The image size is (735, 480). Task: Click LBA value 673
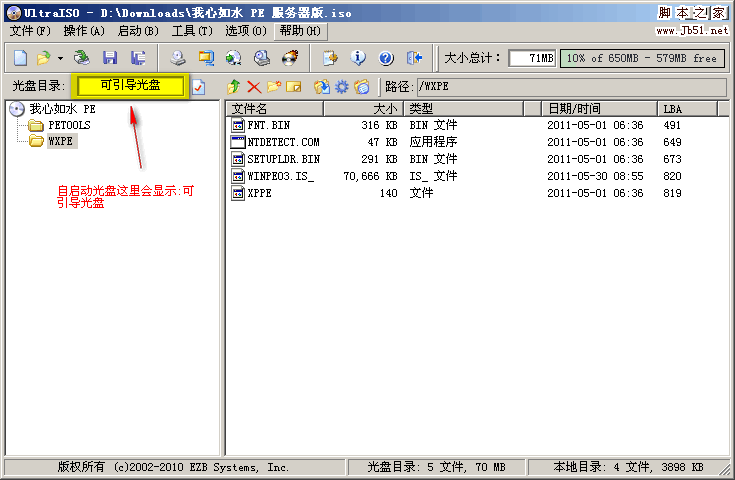pyautogui.click(x=672, y=159)
